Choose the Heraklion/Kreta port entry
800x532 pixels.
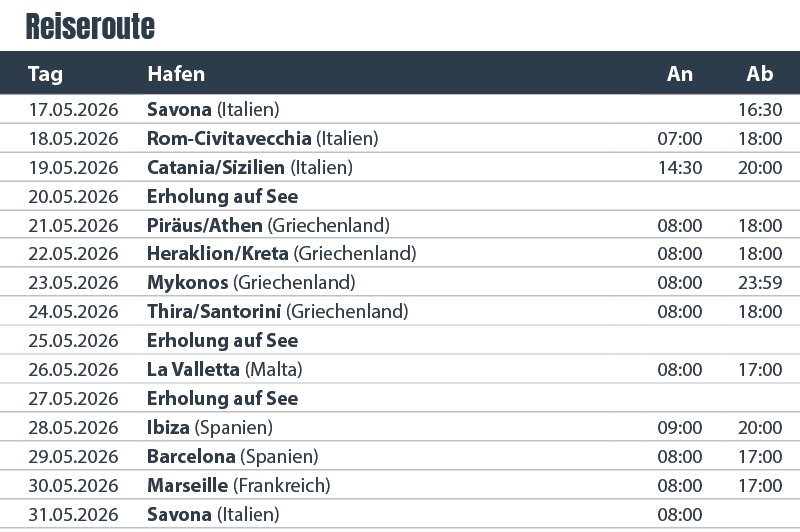[218, 254]
